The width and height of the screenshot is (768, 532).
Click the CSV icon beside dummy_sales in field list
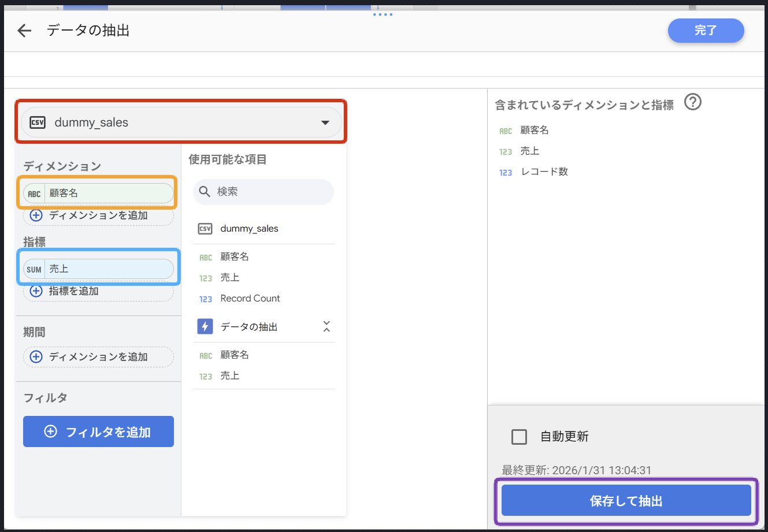tap(205, 229)
